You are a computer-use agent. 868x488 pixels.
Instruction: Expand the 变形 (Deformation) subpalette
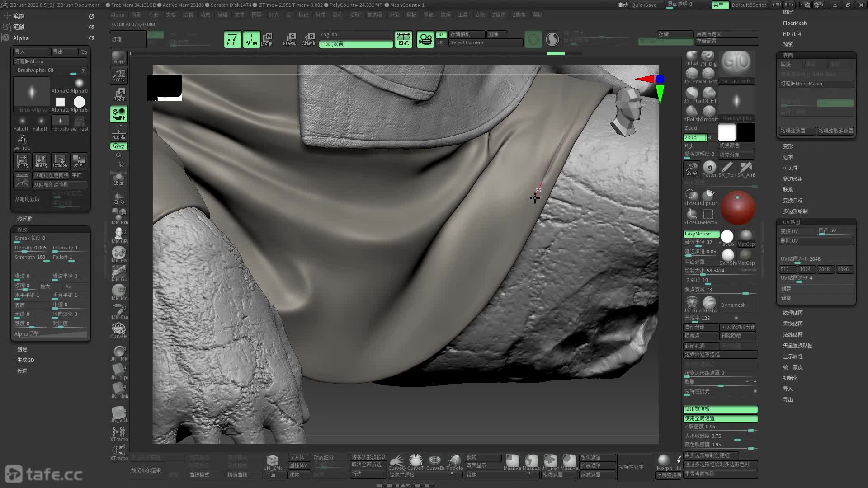(788, 146)
